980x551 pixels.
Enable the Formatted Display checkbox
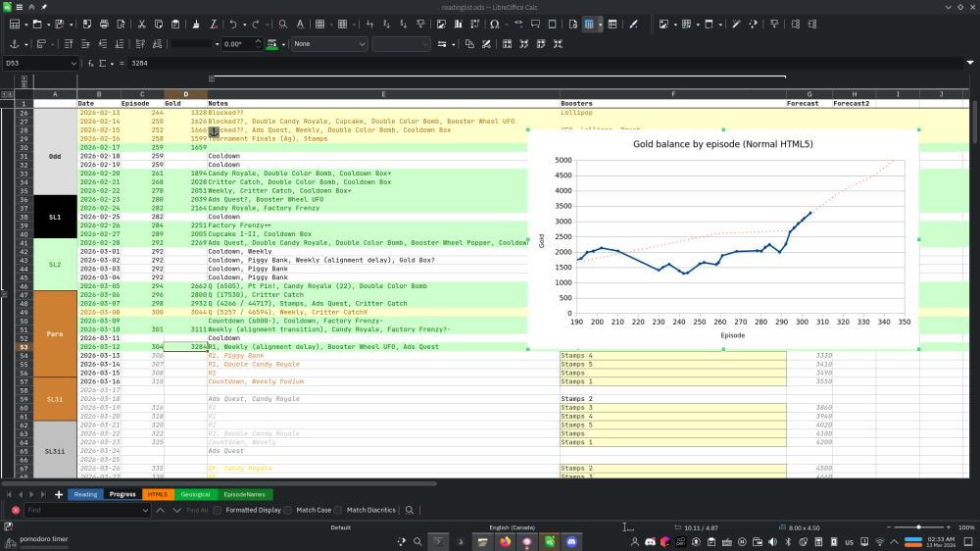tap(218, 510)
